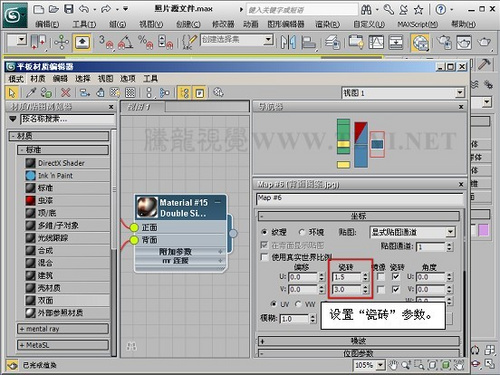This screenshot has width=500, height=375.
Task: Click the Select and Move crosshair tool
Action: point(61,42)
